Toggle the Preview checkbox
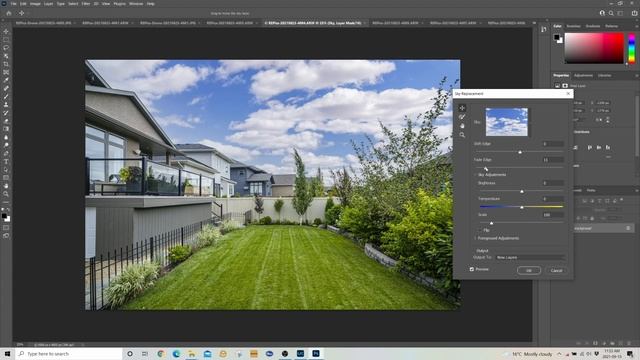This screenshot has height=360, width=640. tap(472, 269)
